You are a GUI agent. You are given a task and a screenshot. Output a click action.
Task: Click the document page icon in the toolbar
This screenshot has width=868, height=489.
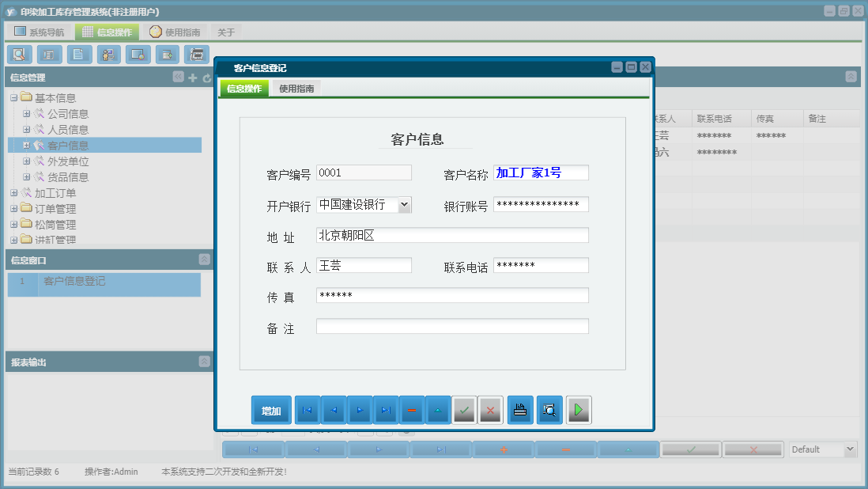coord(77,55)
